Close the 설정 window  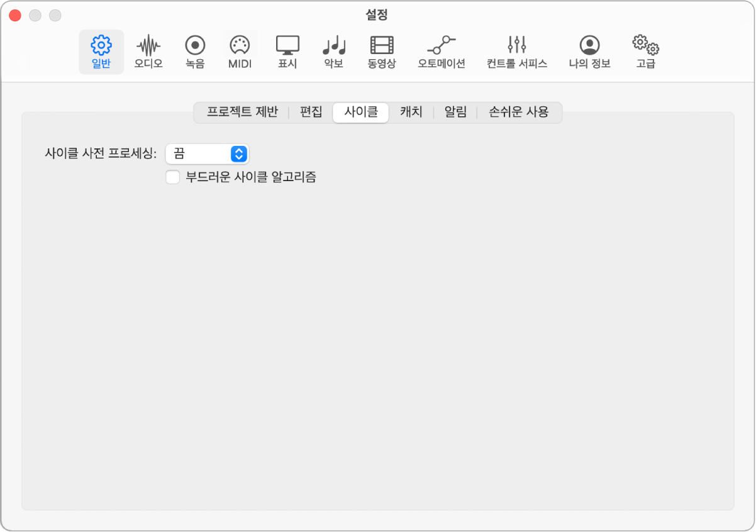tap(15, 14)
